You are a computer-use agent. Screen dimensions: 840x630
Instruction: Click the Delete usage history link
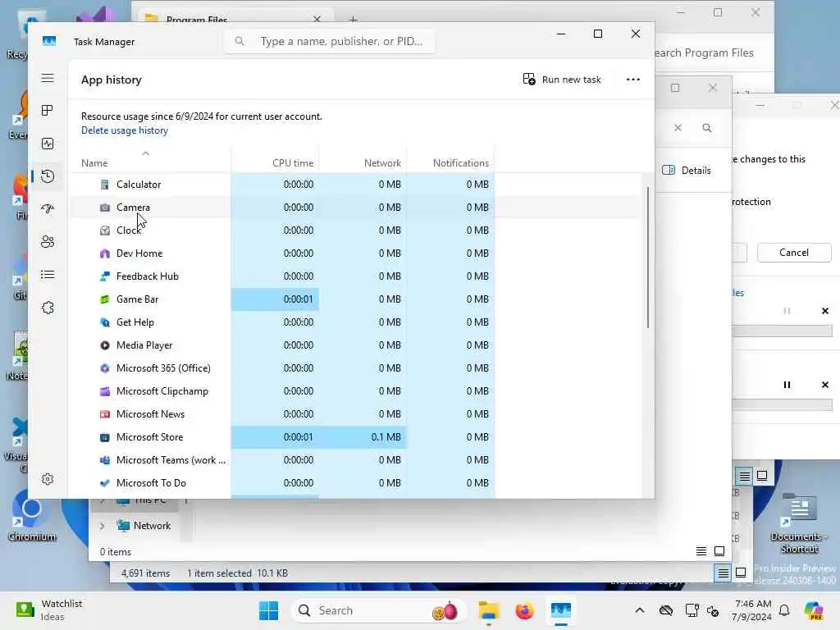click(125, 130)
